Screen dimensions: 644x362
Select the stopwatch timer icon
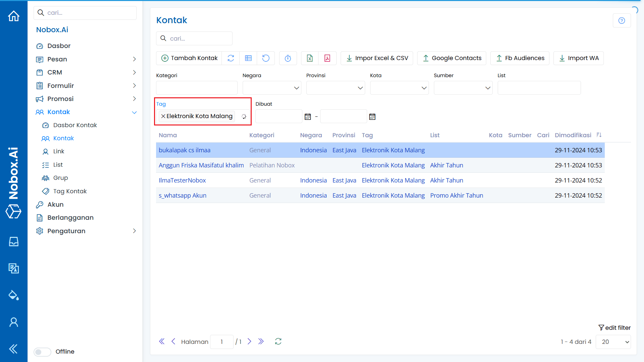tap(288, 58)
